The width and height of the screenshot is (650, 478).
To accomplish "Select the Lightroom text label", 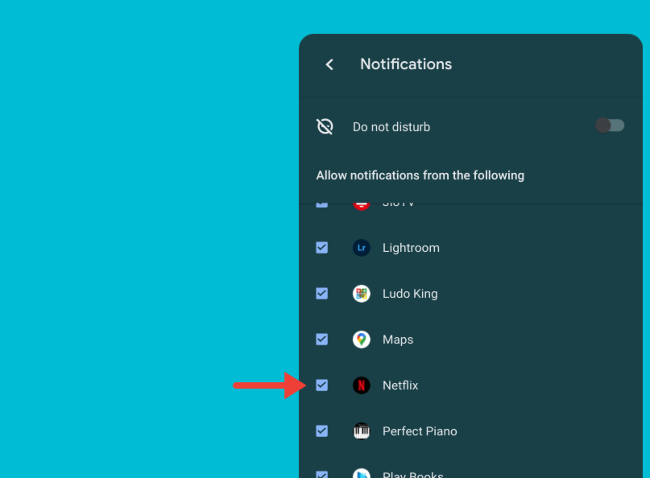I will coord(410,248).
